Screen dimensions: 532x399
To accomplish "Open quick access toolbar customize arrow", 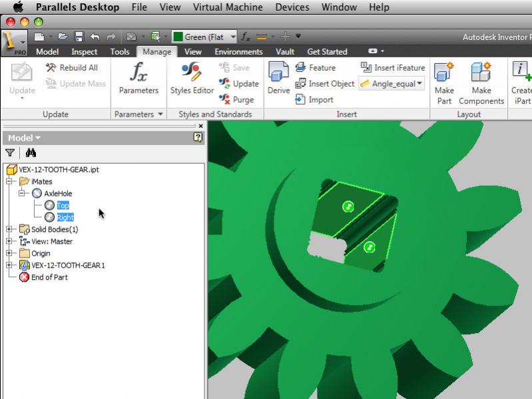I will tap(298, 36).
